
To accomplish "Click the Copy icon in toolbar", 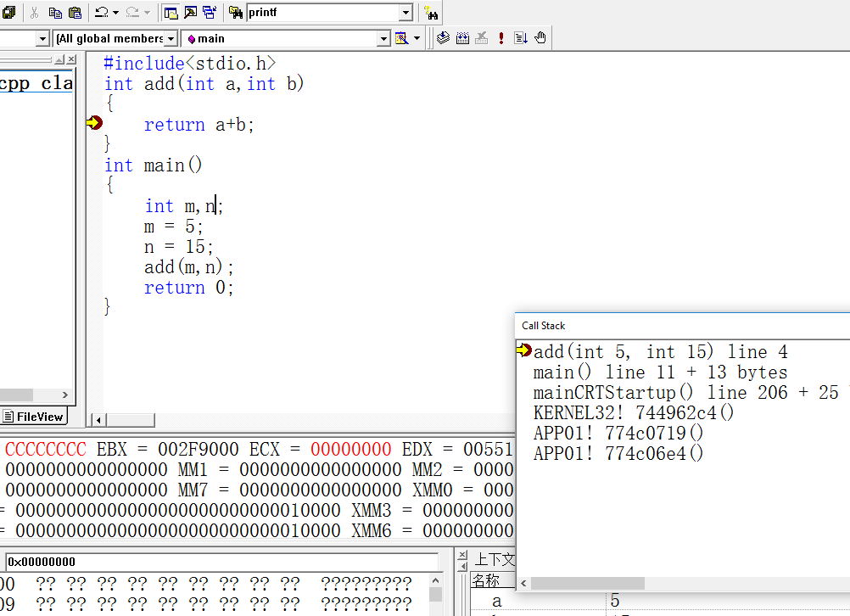I will (55, 13).
